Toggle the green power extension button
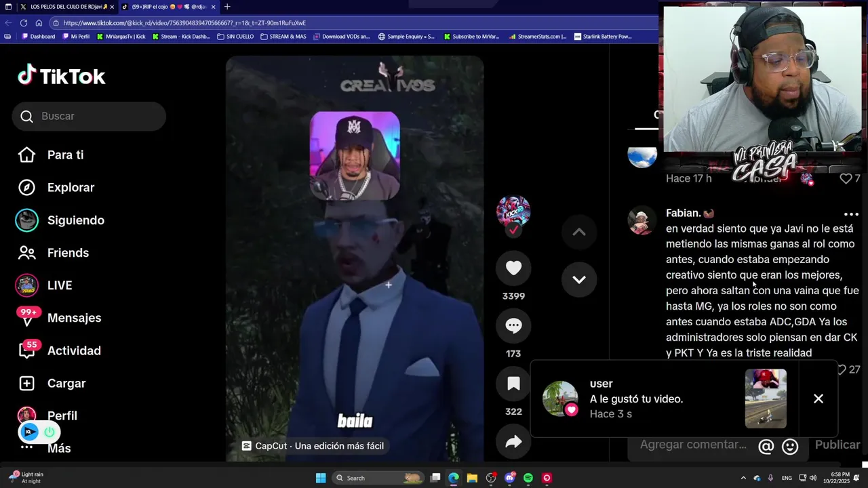The width and height of the screenshot is (868, 488). click(x=50, y=432)
